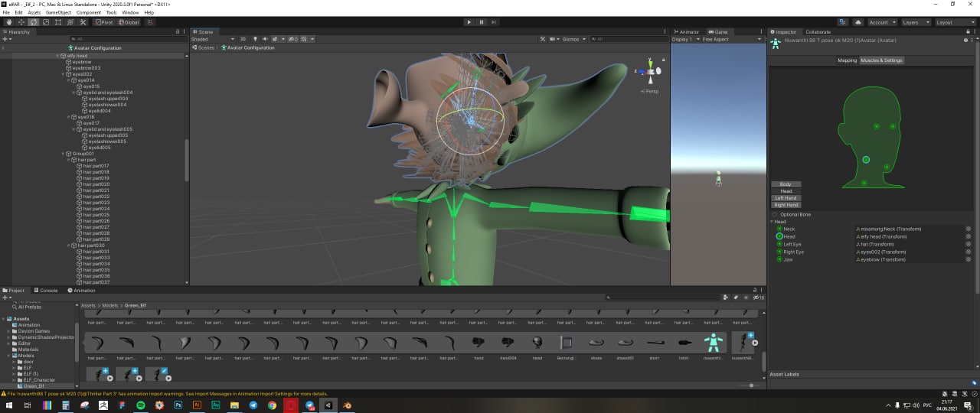Click the Muscles & Settings button
980x413 pixels.
881,60
